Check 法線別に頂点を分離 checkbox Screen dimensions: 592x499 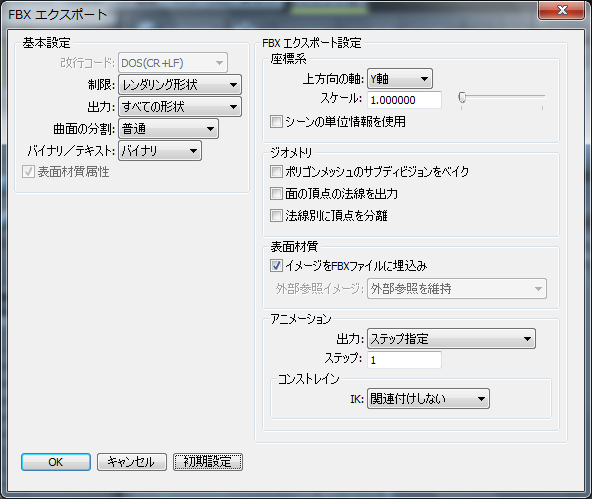pos(276,216)
